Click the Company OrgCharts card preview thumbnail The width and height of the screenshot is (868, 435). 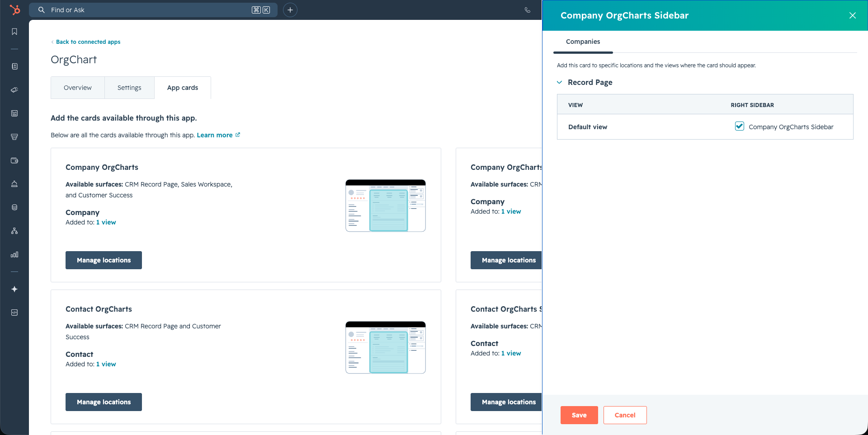point(386,206)
